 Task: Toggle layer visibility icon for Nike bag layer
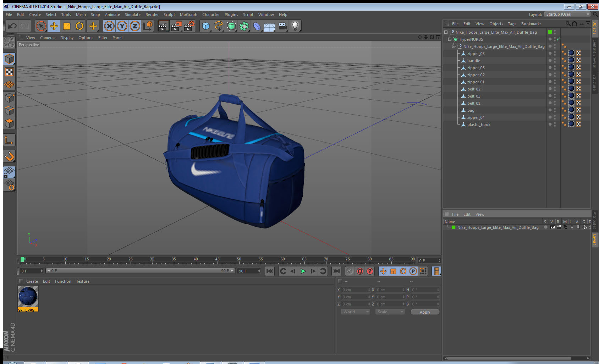(553, 227)
